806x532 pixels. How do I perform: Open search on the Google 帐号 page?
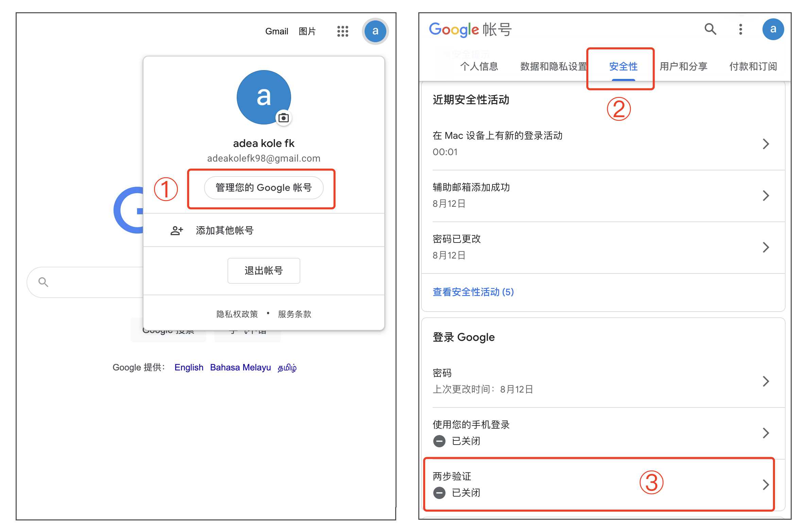[710, 30]
